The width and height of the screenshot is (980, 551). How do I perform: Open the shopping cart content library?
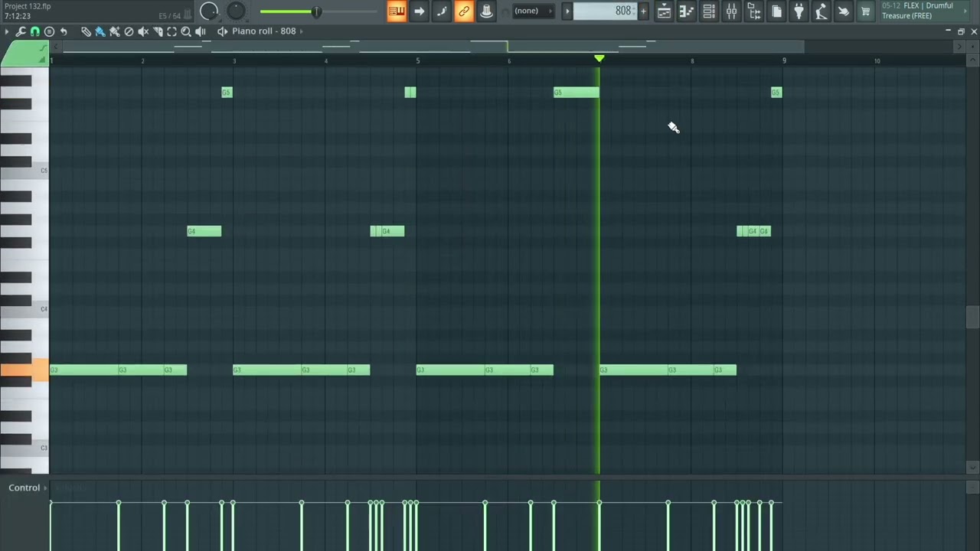(x=866, y=11)
